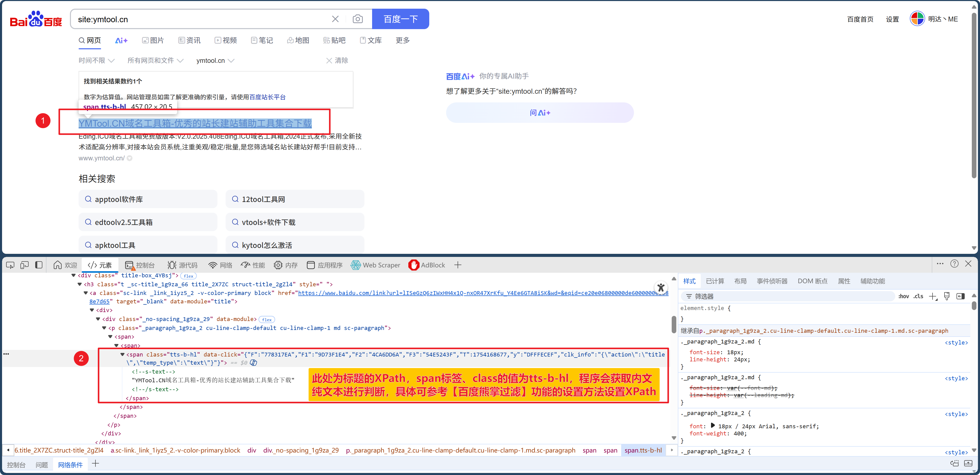Viewport: 980px width, 475px height.
Task: Collapse the h3 struct-title node
Action: (80, 284)
